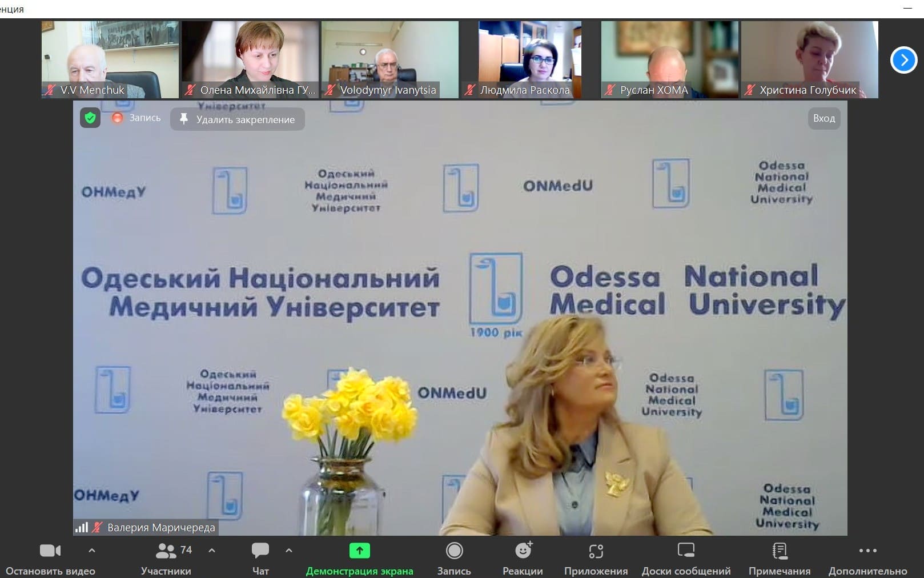Click the Доски сообщений label
The height and width of the screenshot is (578, 924).
click(686, 571)
